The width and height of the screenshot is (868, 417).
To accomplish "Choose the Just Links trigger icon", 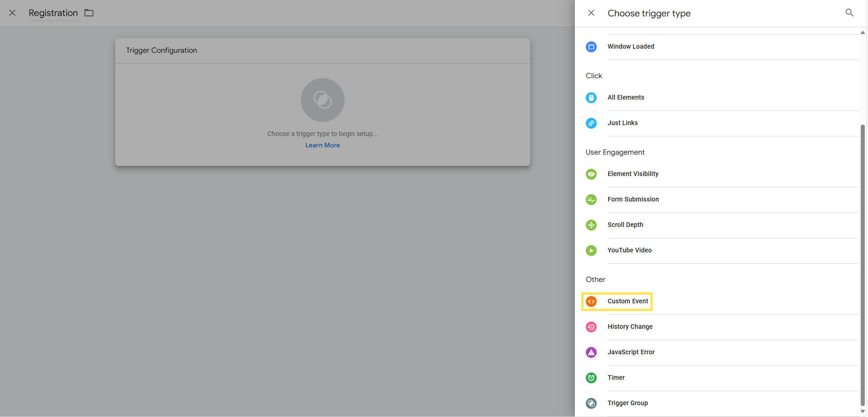I will tap(591, 123).
